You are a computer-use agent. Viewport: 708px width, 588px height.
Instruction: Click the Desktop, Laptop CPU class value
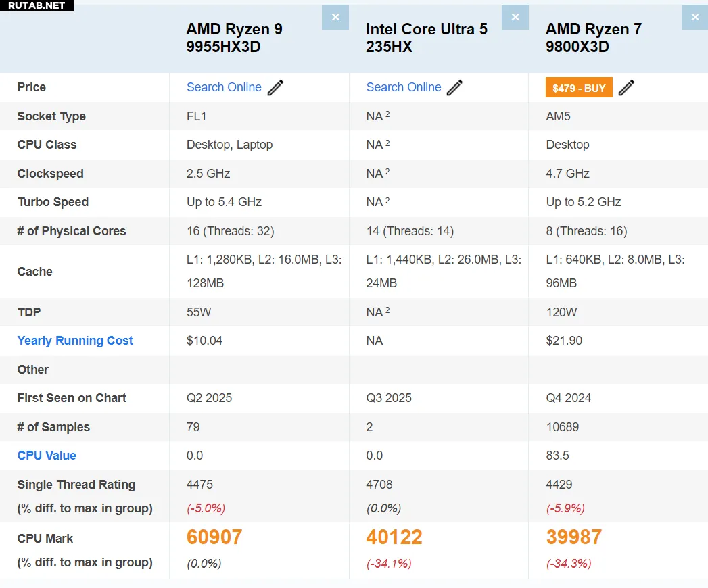coord(229,145)
